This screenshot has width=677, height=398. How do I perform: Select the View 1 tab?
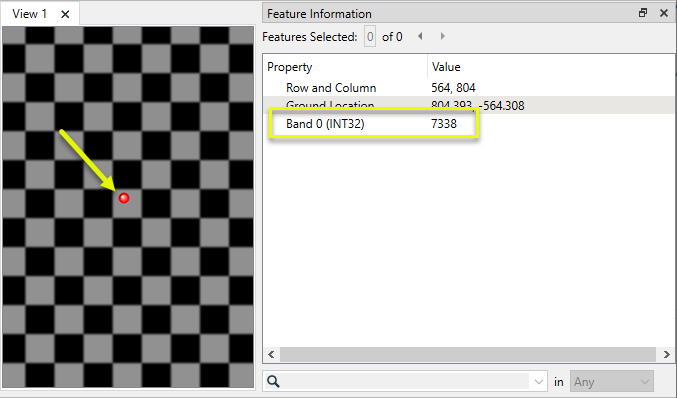pos(29,14)
